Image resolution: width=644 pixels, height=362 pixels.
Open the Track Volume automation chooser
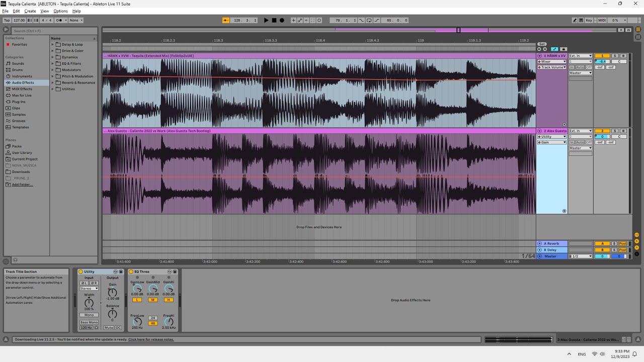point(552,67)
